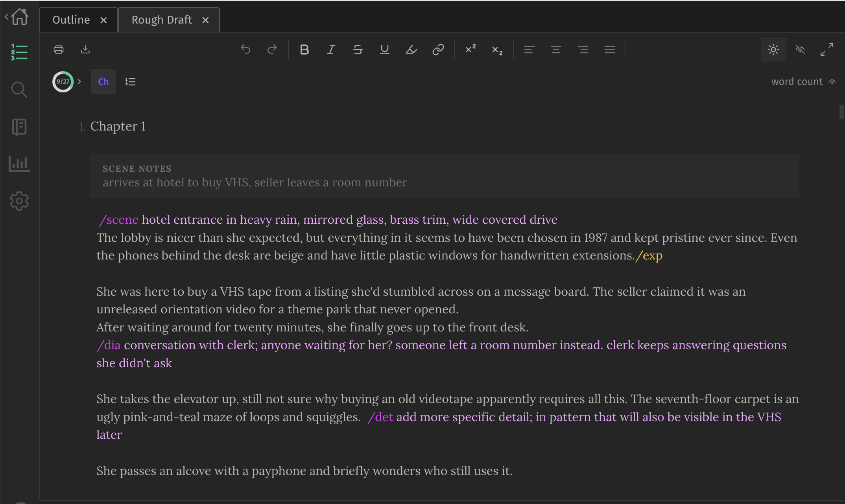Download or export the draft
This screenshot has height=504, width=845.
pos(85,50)
